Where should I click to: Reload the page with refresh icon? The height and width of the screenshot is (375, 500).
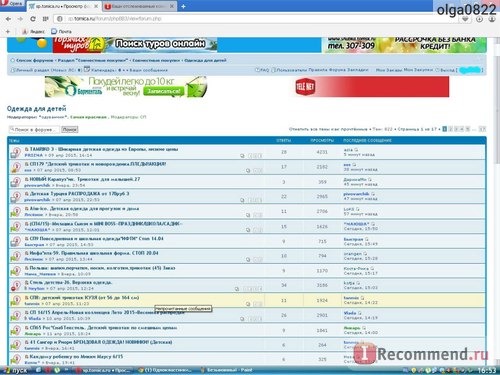(x=33, y=19)
